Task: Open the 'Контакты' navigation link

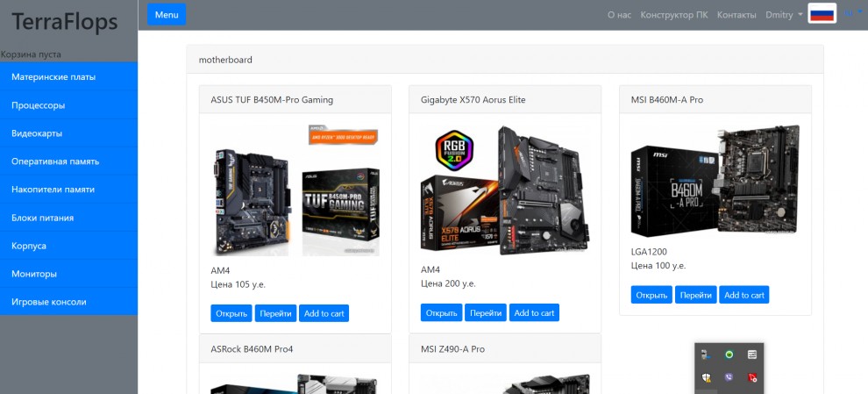Action: (x=736, y=15)
